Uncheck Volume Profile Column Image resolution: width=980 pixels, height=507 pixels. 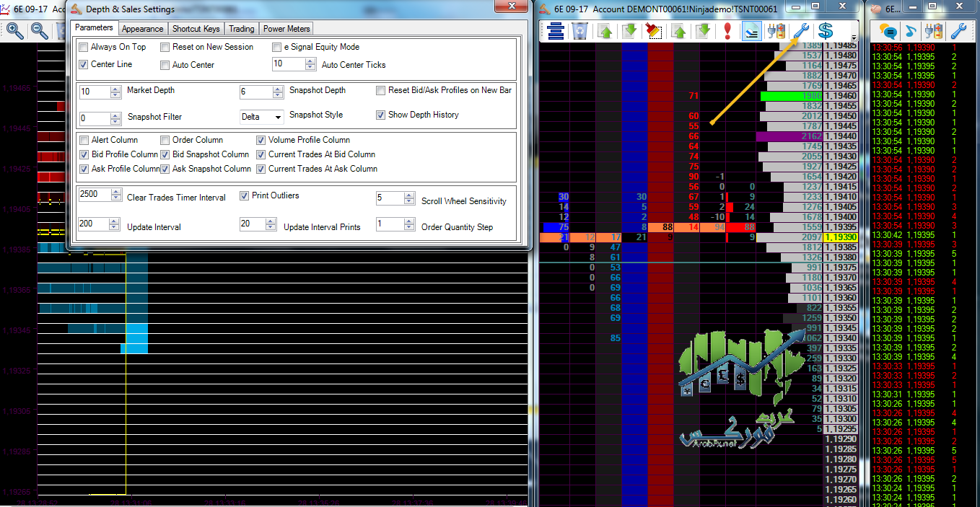pyautogui.click(x=261, y=140)
